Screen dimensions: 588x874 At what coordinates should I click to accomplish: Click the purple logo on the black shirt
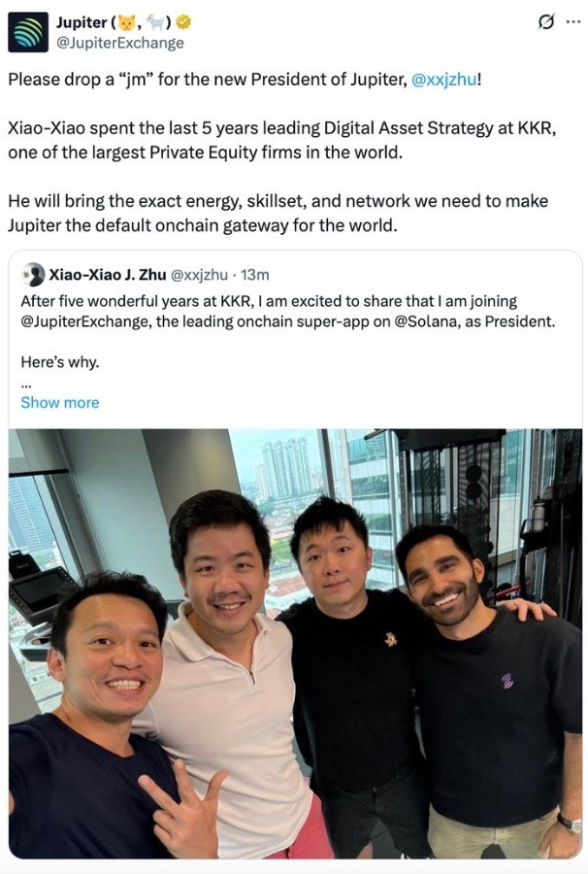506,681
